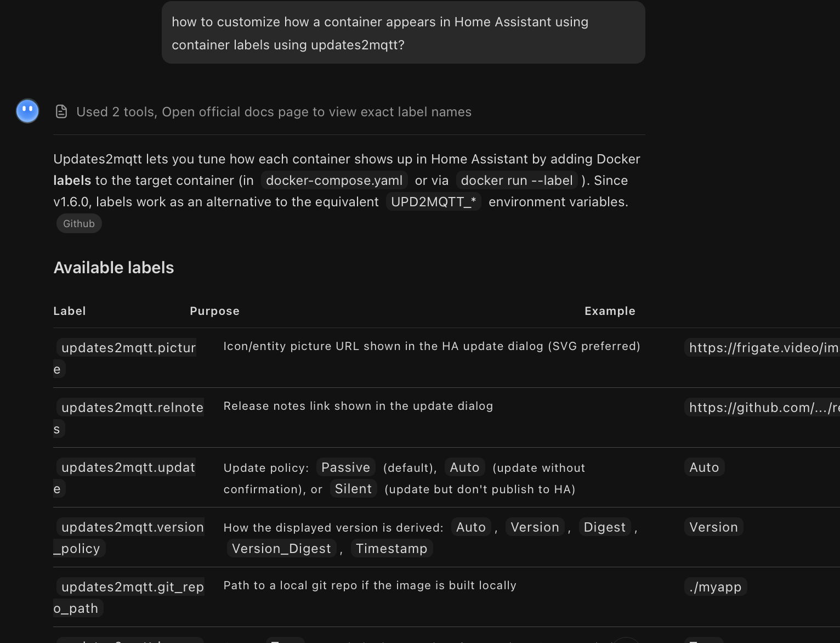Click the 'Purpose' column header
The height and width of the screenshot is (643, 840).
coord(214,311)
